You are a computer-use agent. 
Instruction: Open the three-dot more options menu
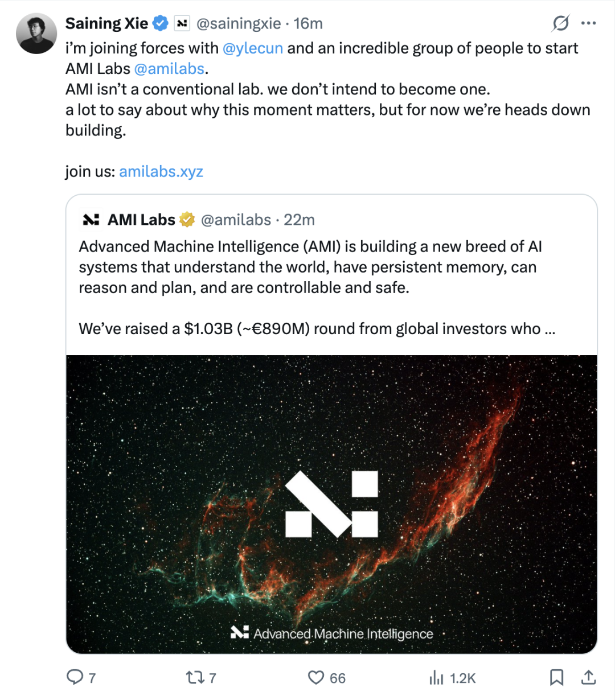point(588,23)
